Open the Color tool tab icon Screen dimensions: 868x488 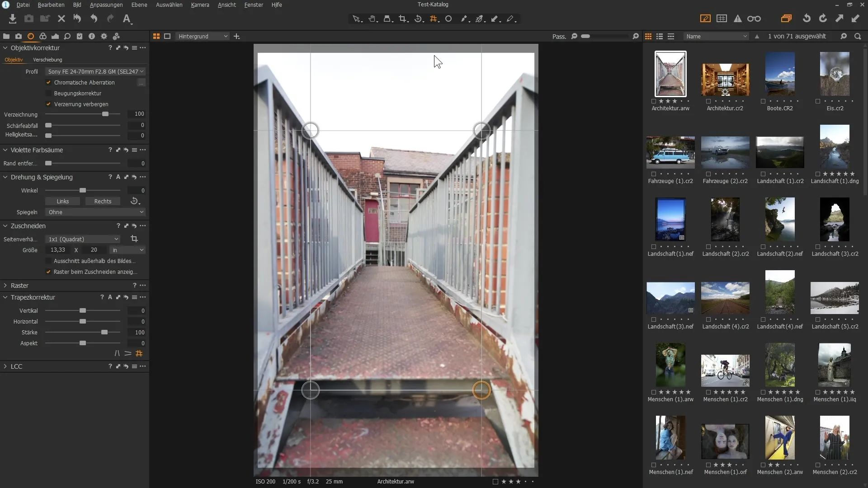(x=43, y=36)
